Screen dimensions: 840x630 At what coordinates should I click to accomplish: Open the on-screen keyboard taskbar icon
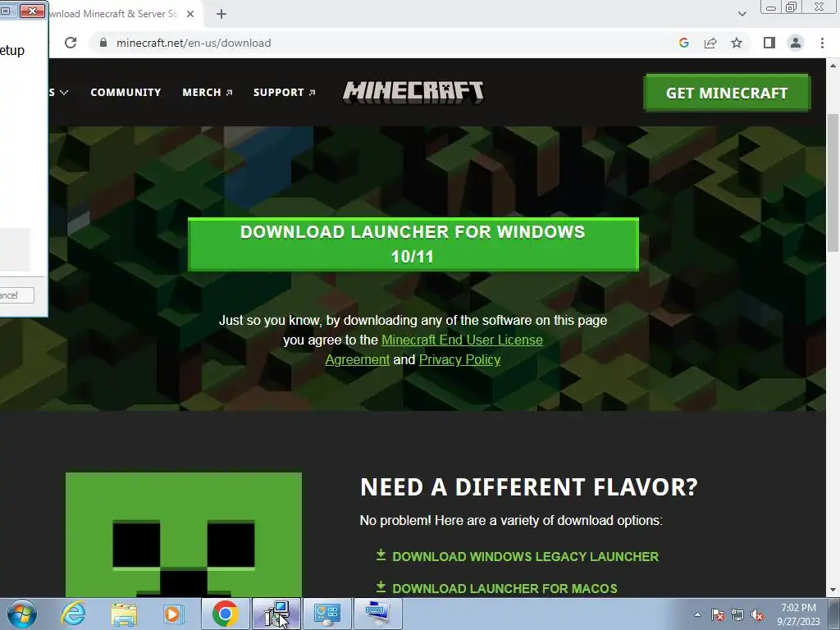[378, 614]
